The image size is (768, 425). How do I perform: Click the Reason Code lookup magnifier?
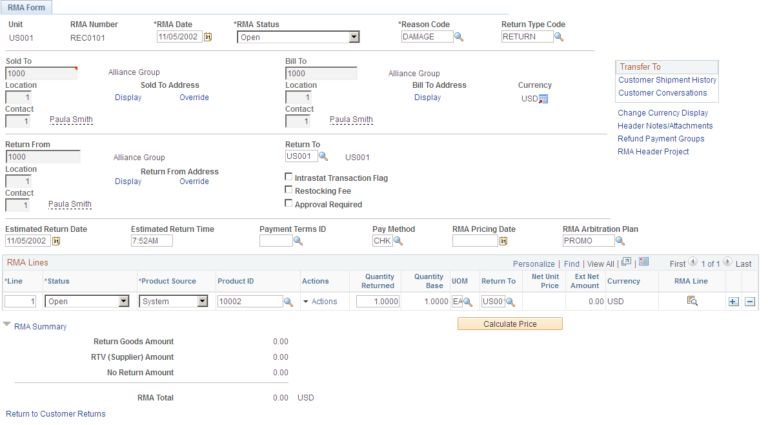(x=459, y=37)
